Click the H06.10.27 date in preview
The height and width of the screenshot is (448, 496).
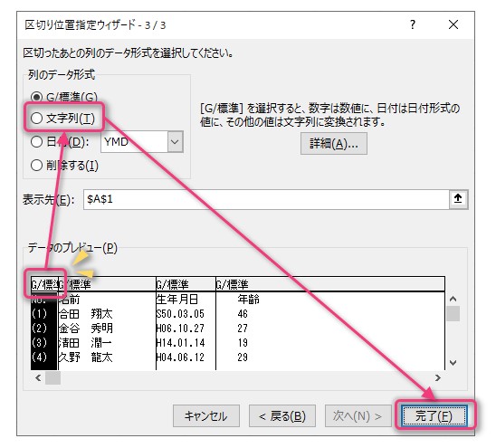pyautogui.click(x=180, y=329)
